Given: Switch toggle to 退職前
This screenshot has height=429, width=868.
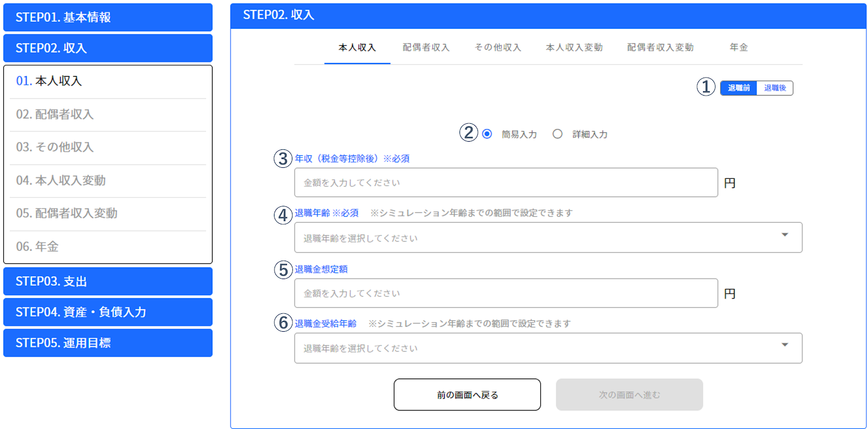Looking at the screenshot, I should [x=738, y=88].
